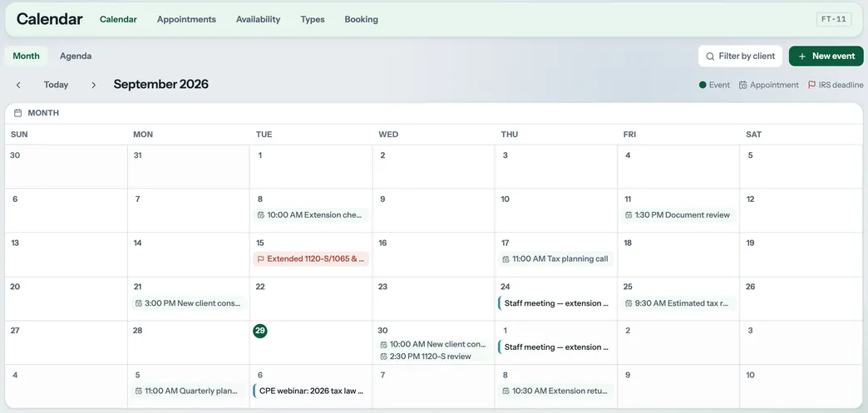Click the appointment icon on 10:30 AM Extension return
Screen dimensions: 868x413
(506, 391)
